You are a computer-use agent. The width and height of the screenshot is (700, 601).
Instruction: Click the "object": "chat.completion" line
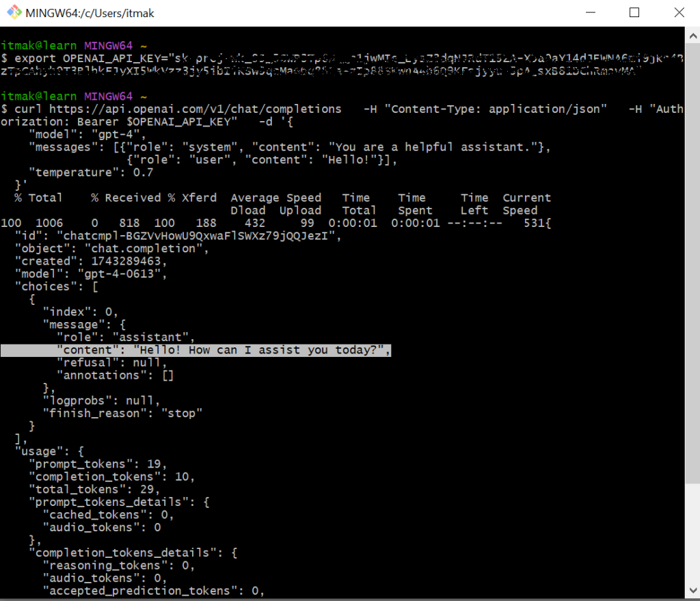(x=111, y=248)
